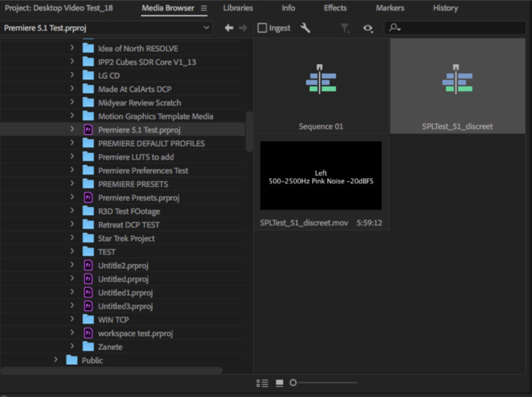Click the Untitled1.prproj file icon
This screenshot has height=397, width=532.
(88, 293)
